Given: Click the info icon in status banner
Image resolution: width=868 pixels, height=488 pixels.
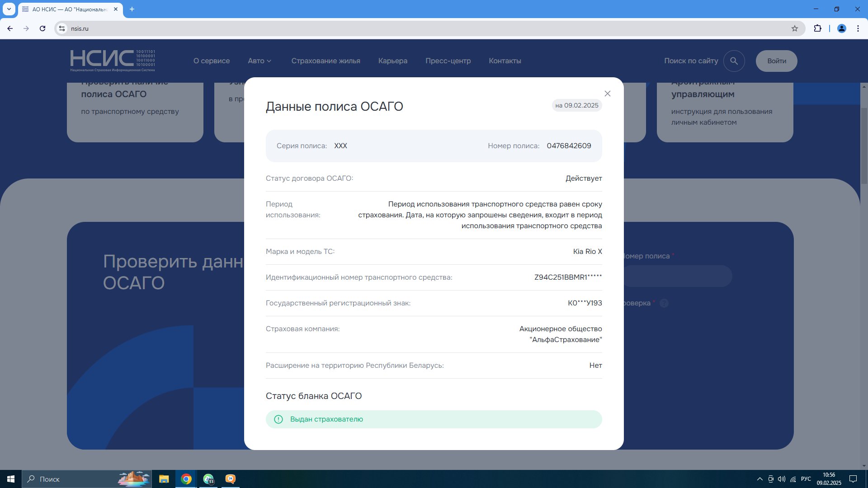Looking at the screenshot, I should (278, 419).
